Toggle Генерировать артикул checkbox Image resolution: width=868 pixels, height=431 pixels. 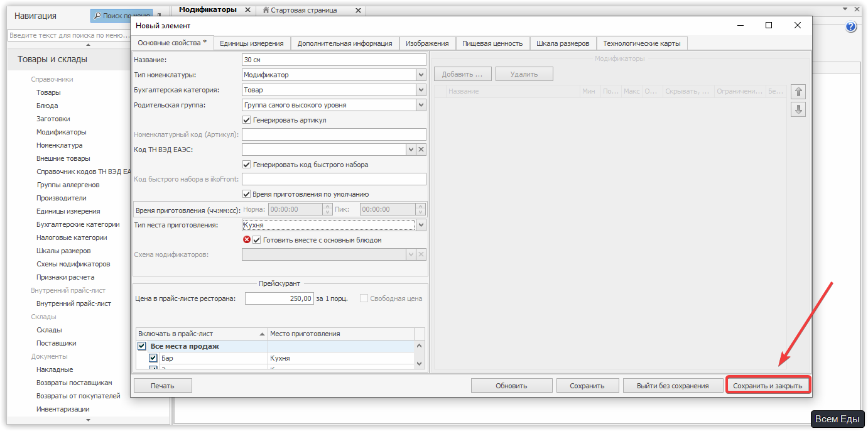click(x=246, y=119)
